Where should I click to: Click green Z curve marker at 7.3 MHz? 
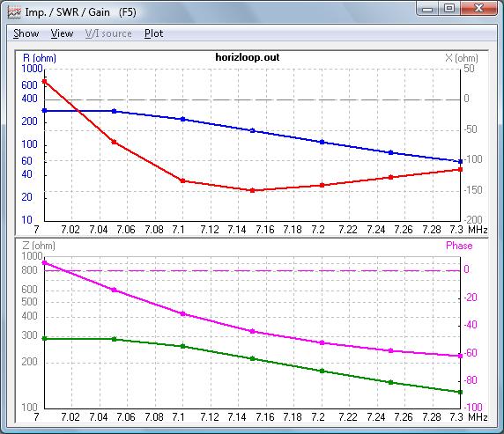click(460, 393)
